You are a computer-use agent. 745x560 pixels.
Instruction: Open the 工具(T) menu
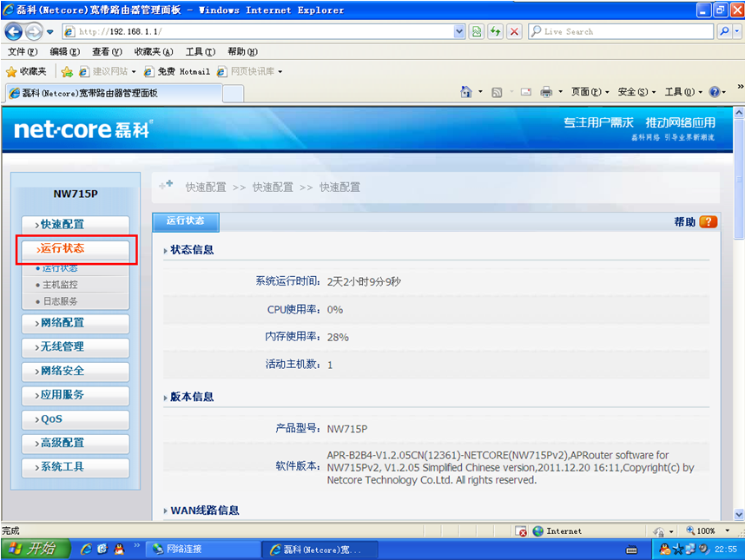[200, 52]
